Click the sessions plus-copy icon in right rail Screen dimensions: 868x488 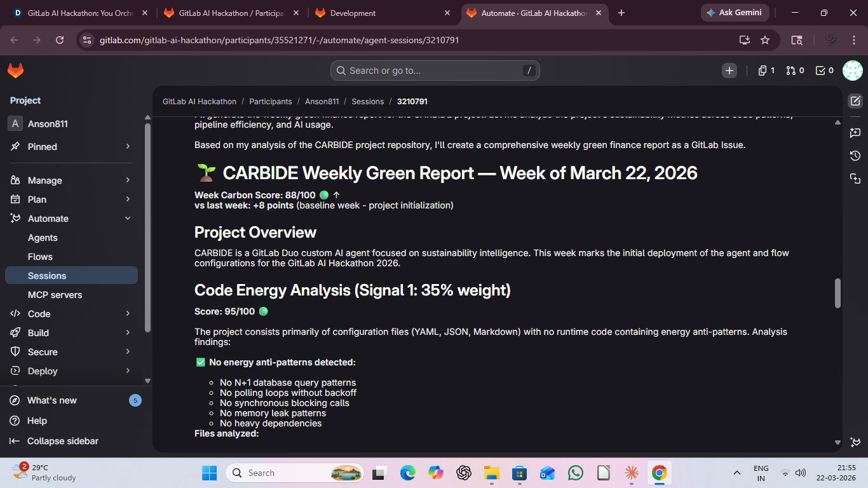click(x=855, y=179)
